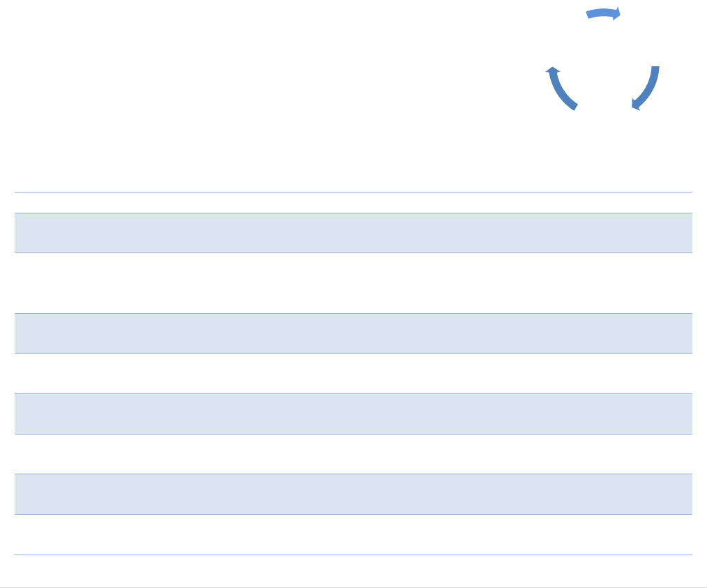Click the last white row at the table bottom

[353, 535]
